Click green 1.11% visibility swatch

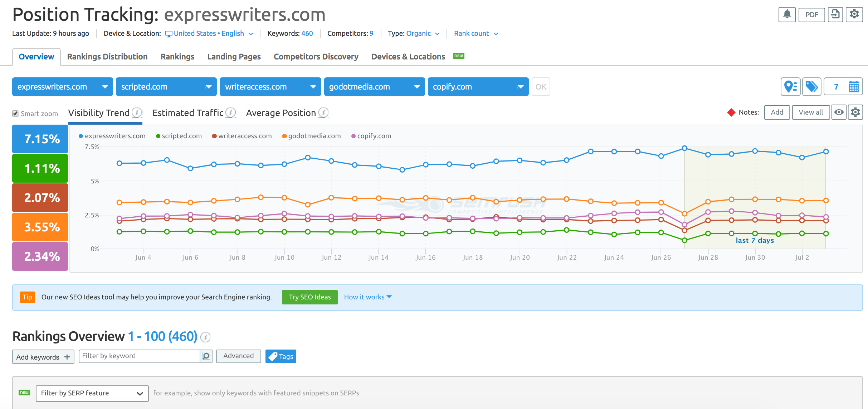point(40,168)
